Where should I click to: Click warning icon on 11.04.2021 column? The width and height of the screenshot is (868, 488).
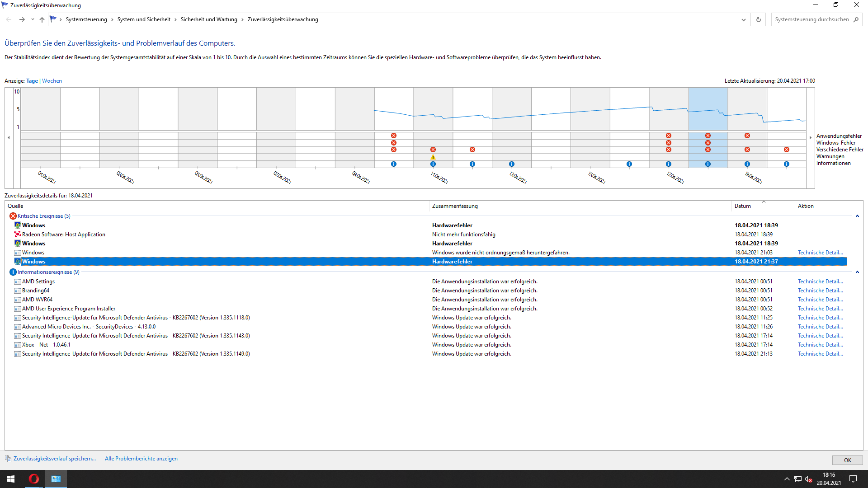tap(433, 157)
